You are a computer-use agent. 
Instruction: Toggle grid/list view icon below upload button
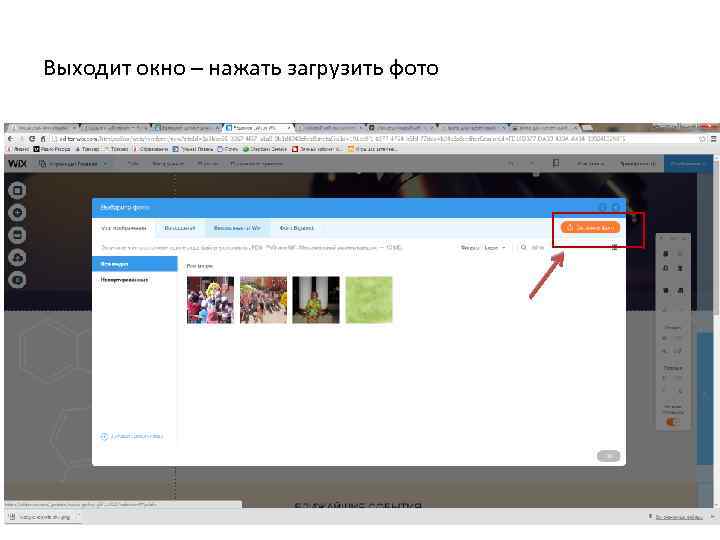tap(614, 248)
